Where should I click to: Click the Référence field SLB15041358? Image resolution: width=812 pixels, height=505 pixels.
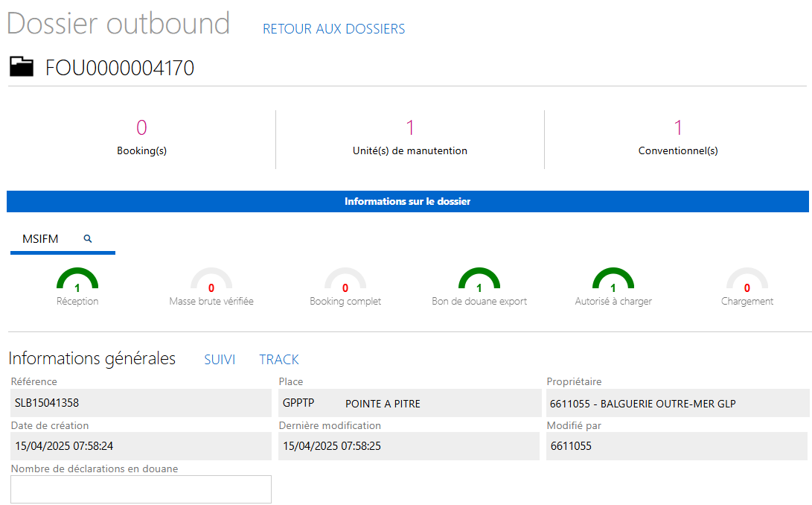(141, 403)
